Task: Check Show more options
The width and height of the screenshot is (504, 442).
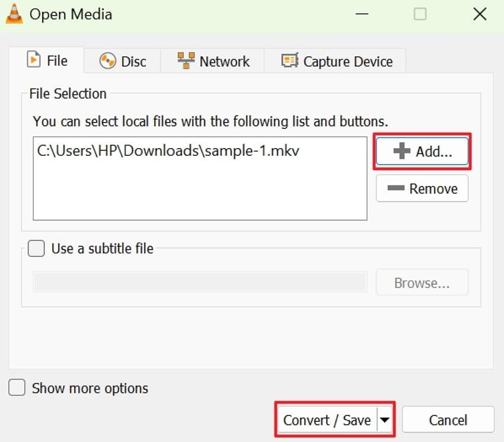Action: tap(17, 387)
